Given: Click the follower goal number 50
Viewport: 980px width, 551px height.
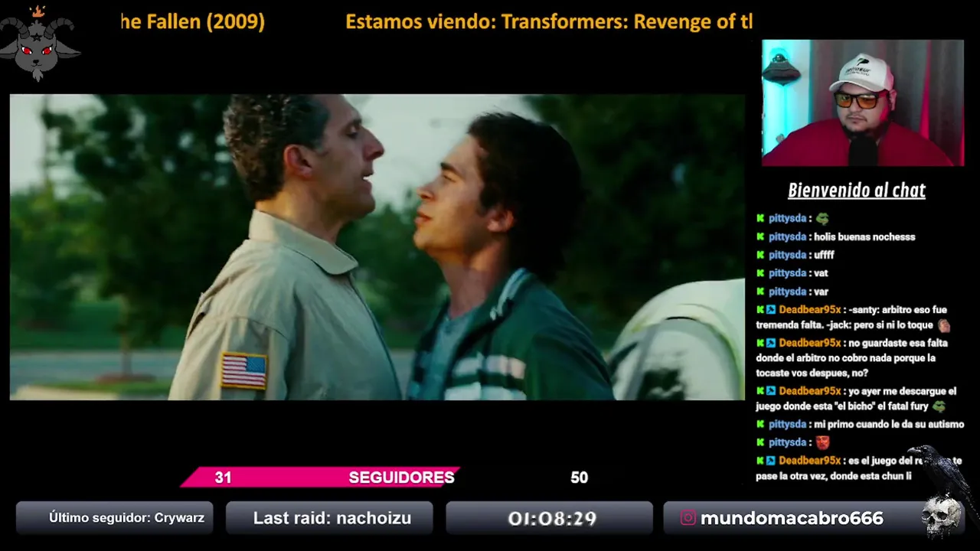Looking at the screenshot, I should (x=579, y=478).
